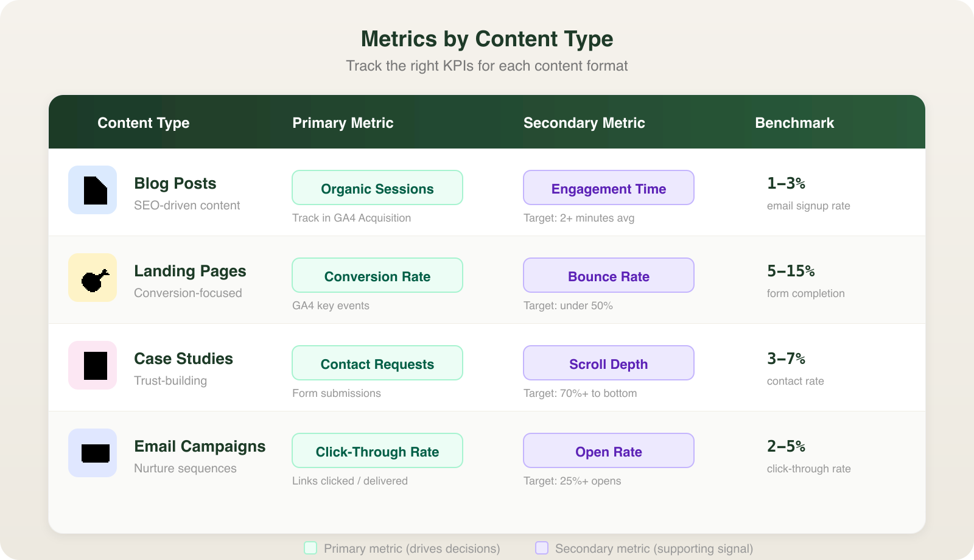Viewport: 974px width, 560px height.
Task: Toggle the Secondary metric legend checkbox
Action: [541, 548]
